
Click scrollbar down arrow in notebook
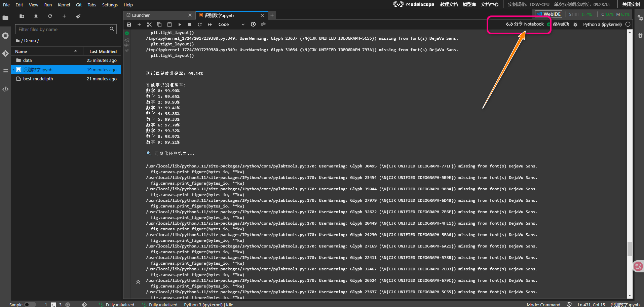coord(630,296)
